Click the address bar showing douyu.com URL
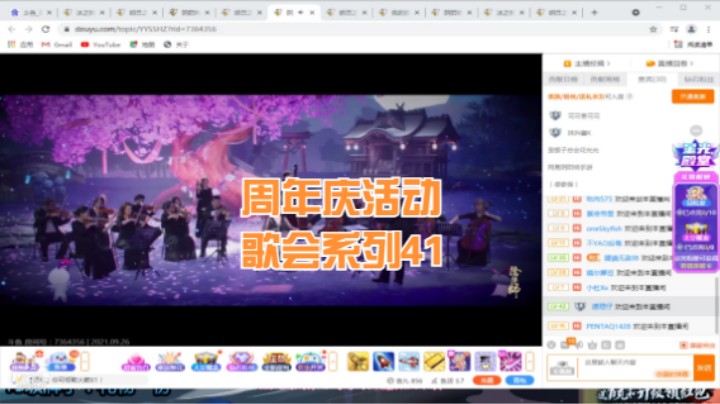The image size is (720, 404). [x=358, y=29]
